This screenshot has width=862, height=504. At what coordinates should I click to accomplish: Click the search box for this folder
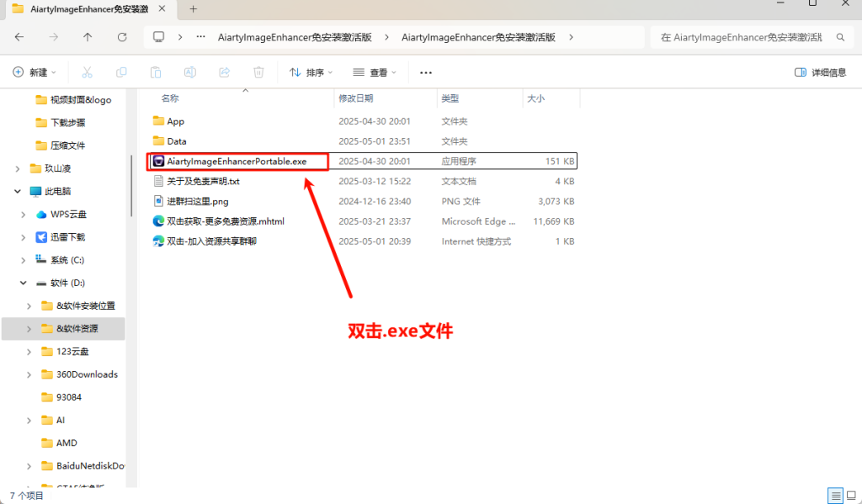[x=752, y=37]
